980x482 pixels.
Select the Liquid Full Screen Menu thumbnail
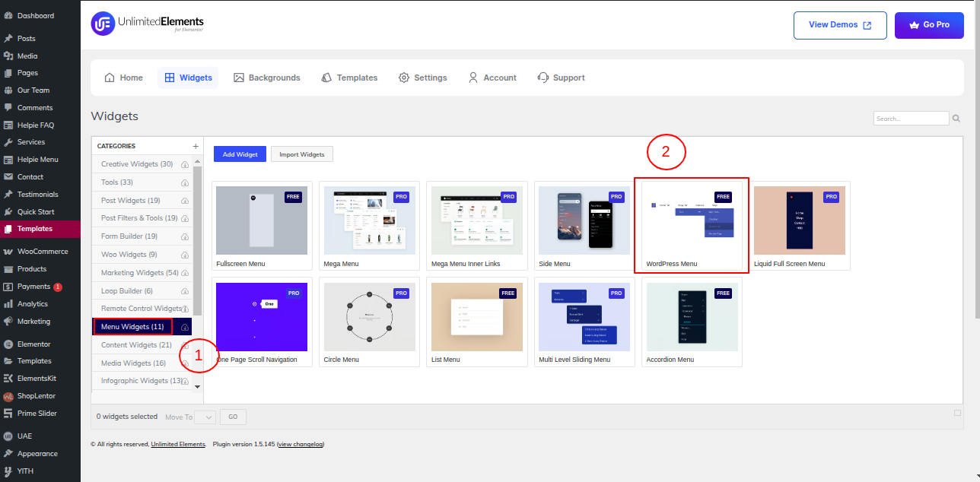[800, 220]
